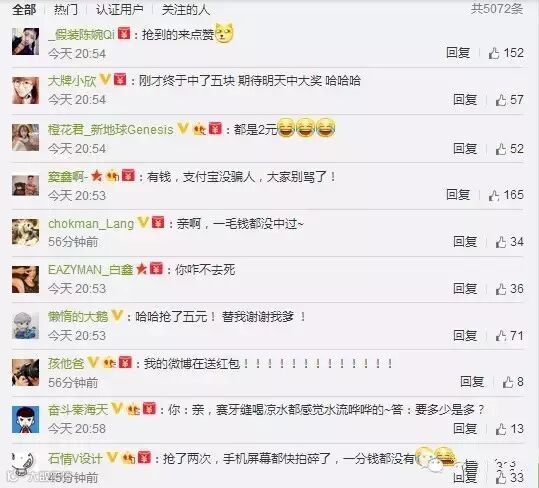This screenshot has height=488, width=539.
Task: Select the 全部 comments tab
Action: pyautogui.click(x=24, y=10)
